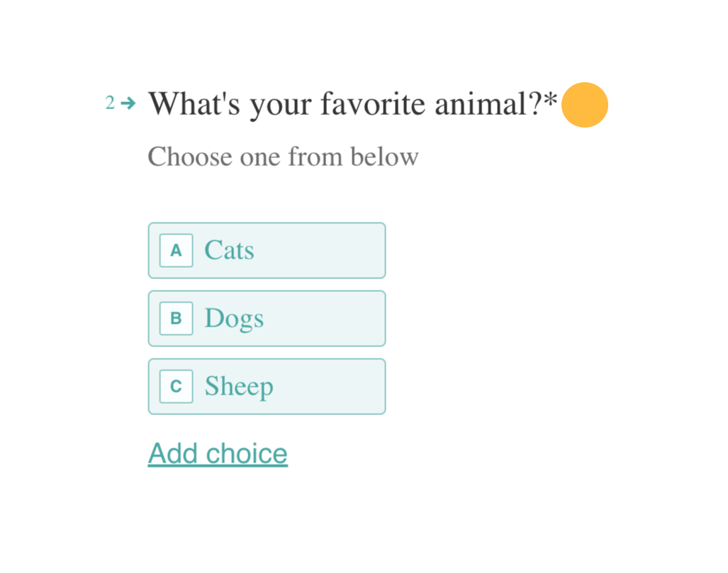Click empty area inside Sheep option box
The width and height of the screenshot is (728, 573).
[x=330, y=386]
